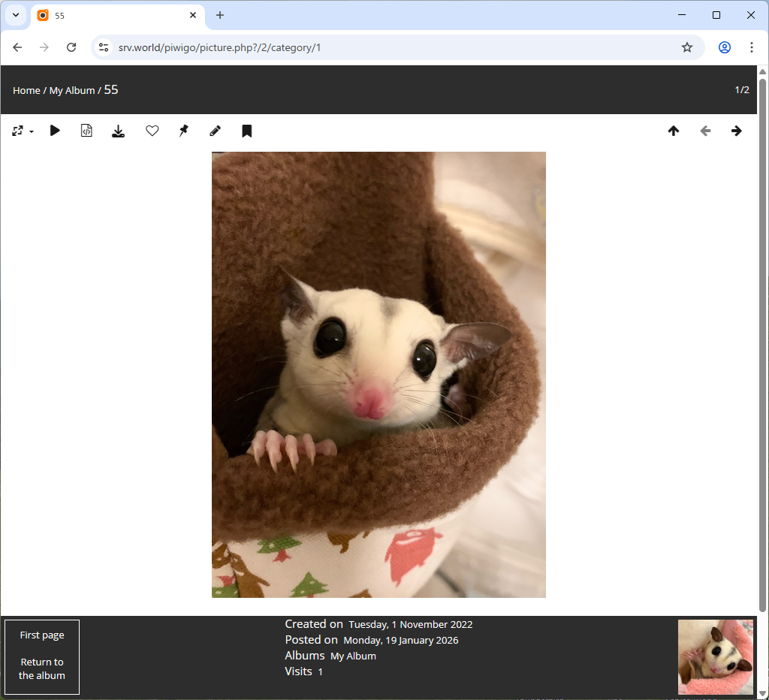
Task: Open the browser customize menu with three dots
Action: tap(752, 47)
